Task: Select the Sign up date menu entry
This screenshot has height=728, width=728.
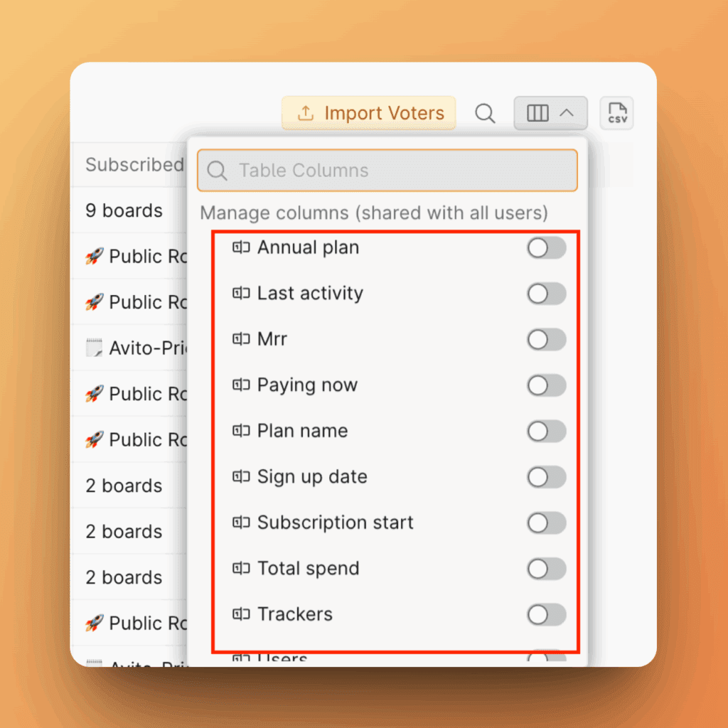Action: pos(312,477)
